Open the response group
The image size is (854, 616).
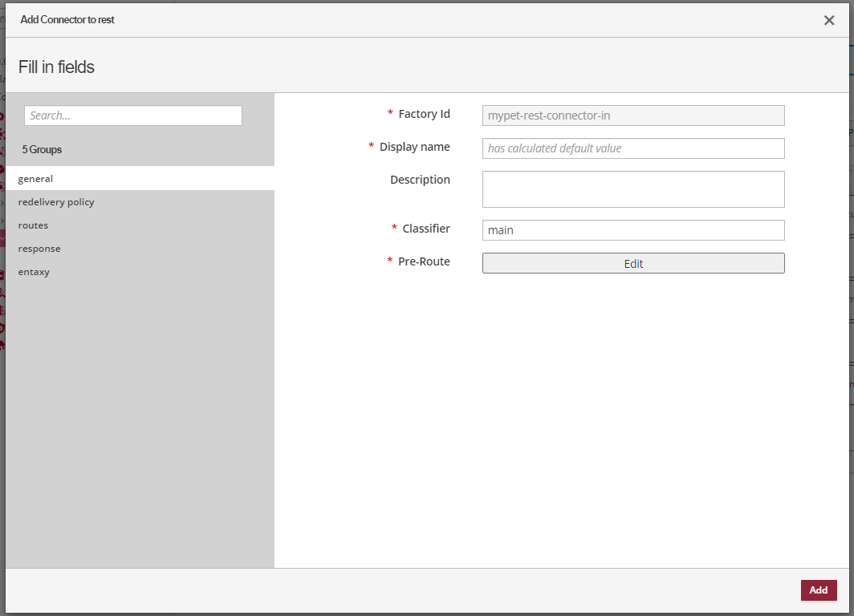point(39,249)
